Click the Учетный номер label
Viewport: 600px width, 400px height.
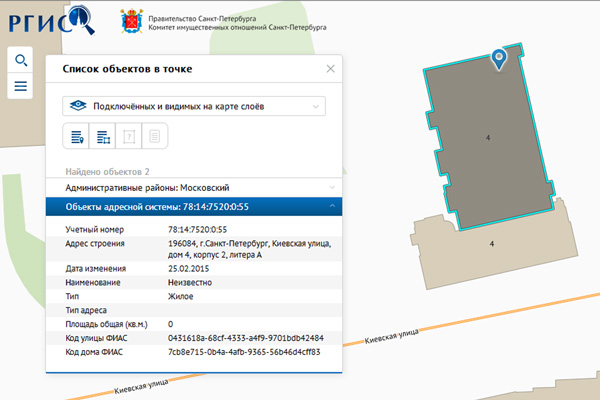tap(95, 230)
